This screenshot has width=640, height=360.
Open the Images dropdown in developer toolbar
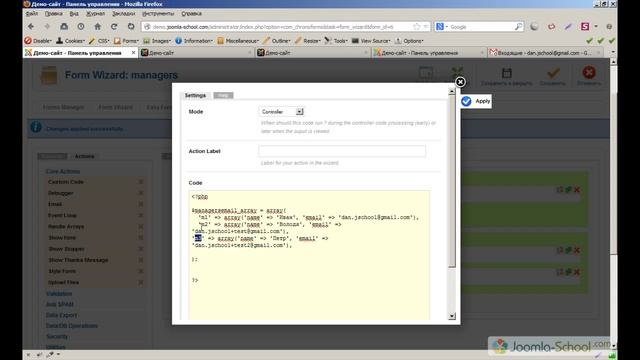(x=157, y=41)
